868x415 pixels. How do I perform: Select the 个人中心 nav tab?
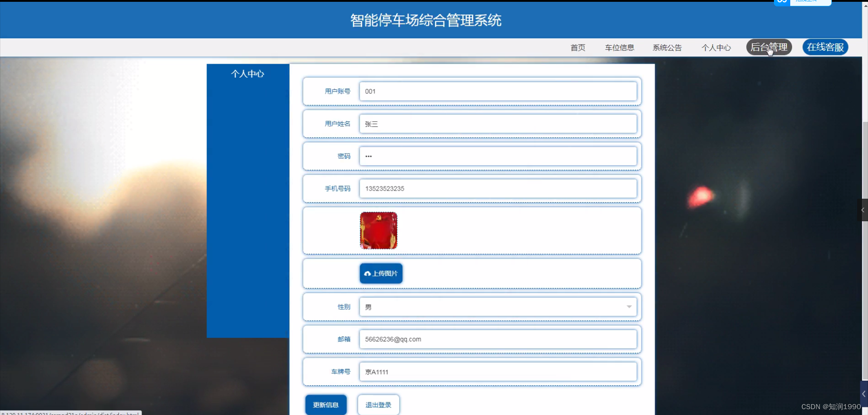click(x=716, y=47)
